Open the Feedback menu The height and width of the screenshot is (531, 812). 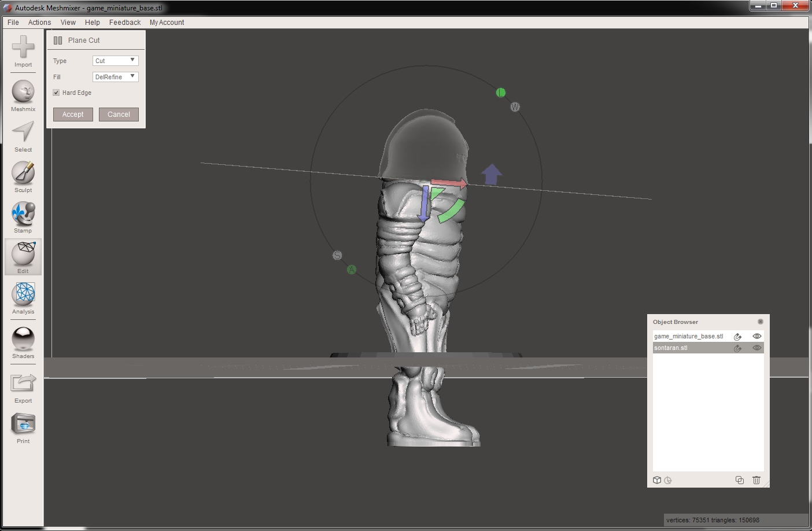click(125, 23)
